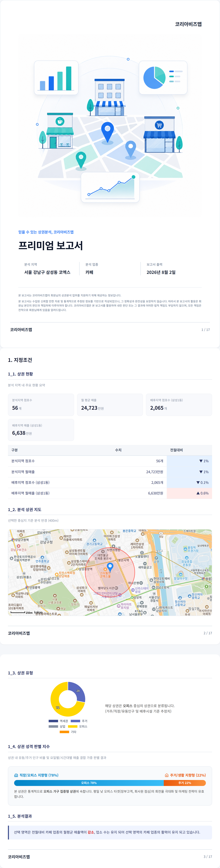Click the line graph card in the cover illustration

pyautogui.click(x=110, y=187)
